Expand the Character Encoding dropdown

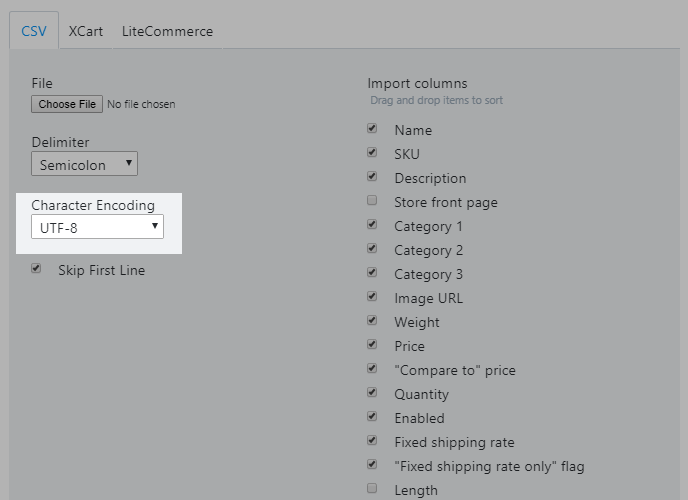(97, 227)
